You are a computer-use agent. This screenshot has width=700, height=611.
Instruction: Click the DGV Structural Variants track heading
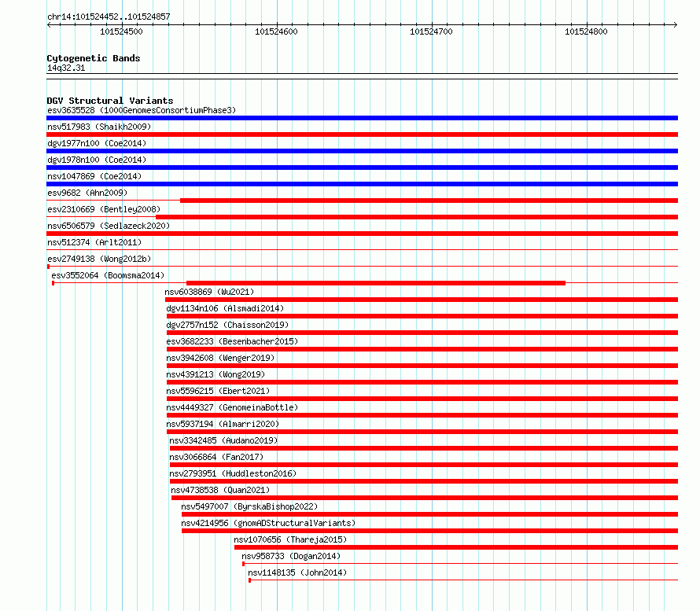(x=110, y=101)
